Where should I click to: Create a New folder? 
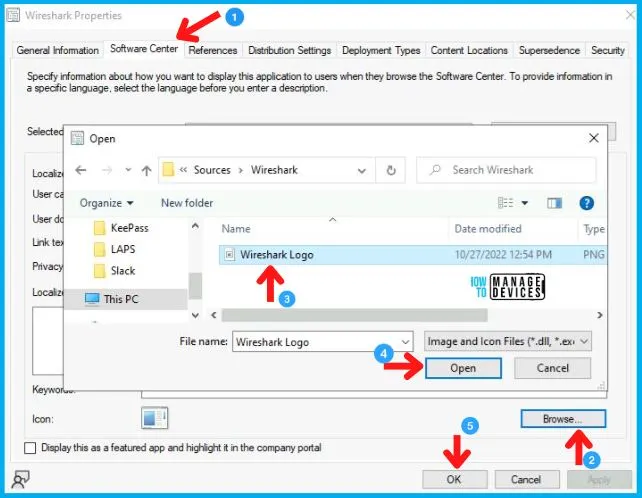pyautogui.click(x=187, y=203)
